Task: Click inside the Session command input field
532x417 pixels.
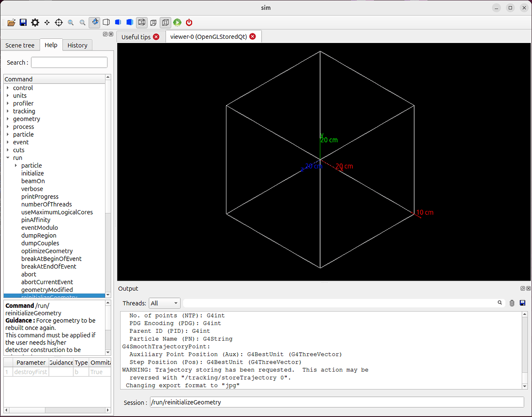Action: tap(292, 402)
